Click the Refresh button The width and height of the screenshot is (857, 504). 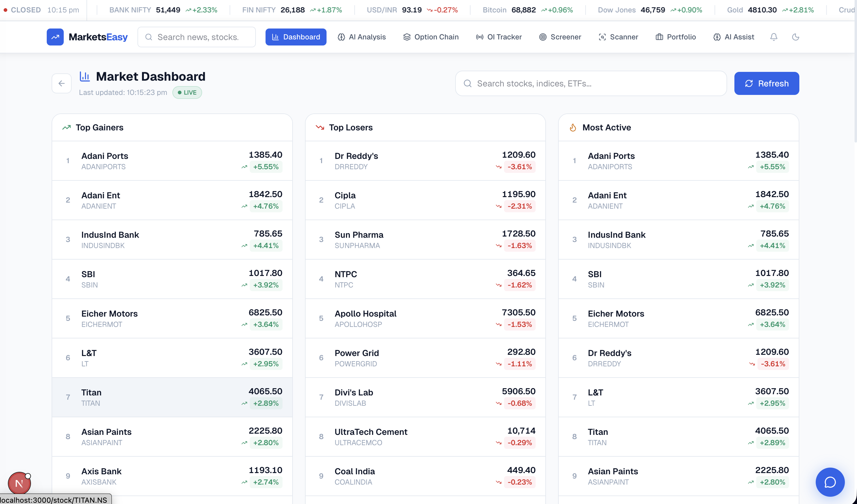pos(767,83)
